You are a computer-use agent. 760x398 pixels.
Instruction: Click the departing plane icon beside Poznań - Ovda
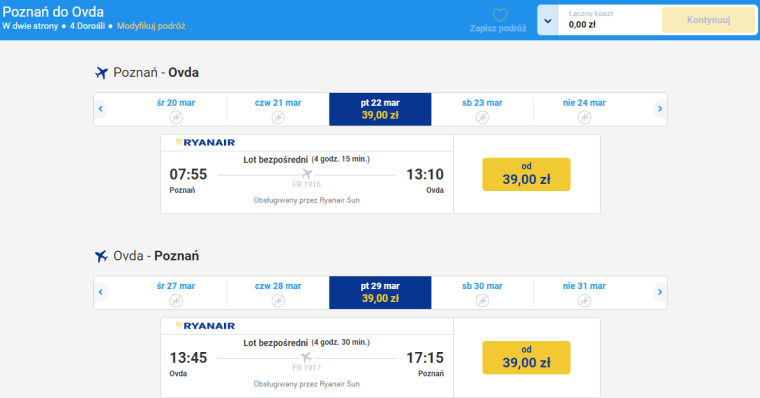point(101,73)
